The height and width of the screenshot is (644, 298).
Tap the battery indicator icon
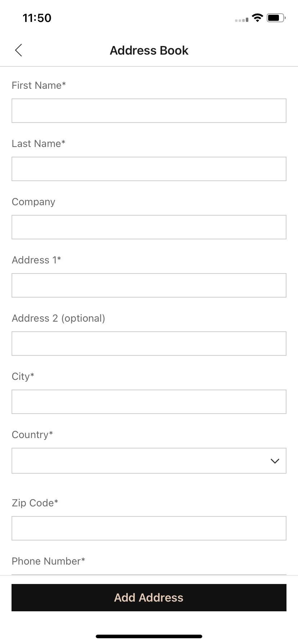276,18
